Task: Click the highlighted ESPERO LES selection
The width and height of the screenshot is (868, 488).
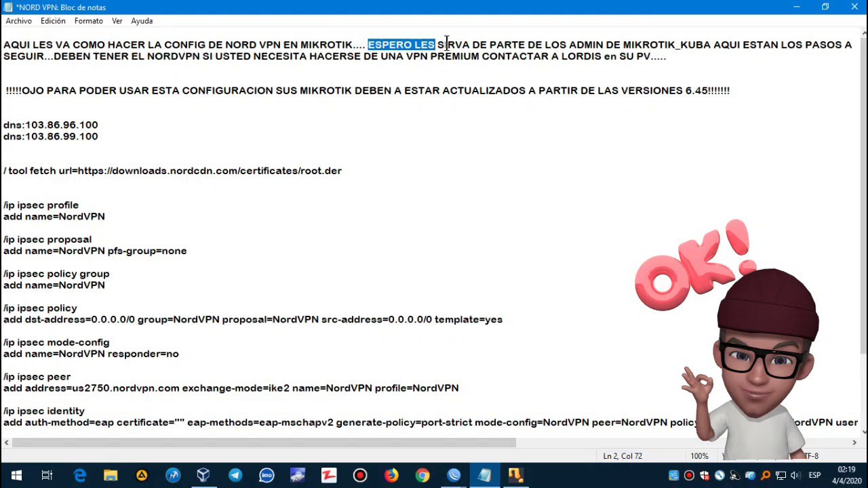Action: click(x=401, y=45)
